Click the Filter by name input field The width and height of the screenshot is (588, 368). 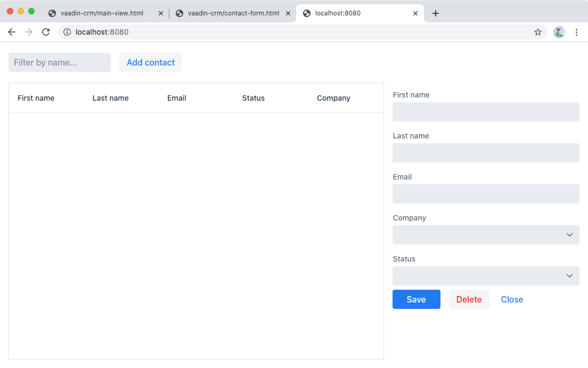click(59, 62)
